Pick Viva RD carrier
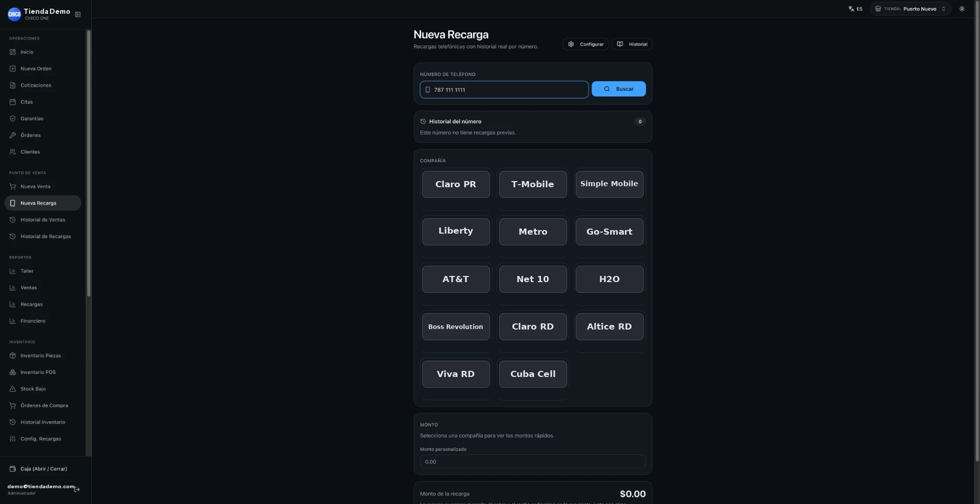Image resolution: width=980 pixels, height=504 pixels. tap(456, 374)
